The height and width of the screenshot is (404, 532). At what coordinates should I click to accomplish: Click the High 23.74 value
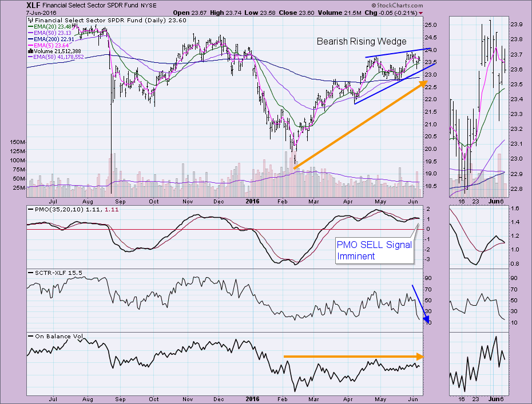pos(225,13)
